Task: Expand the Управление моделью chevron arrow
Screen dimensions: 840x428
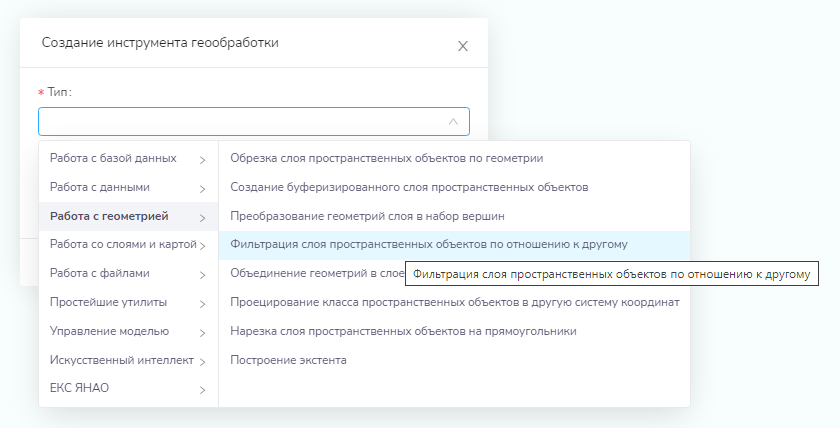Action: click(x=202, y=332)
